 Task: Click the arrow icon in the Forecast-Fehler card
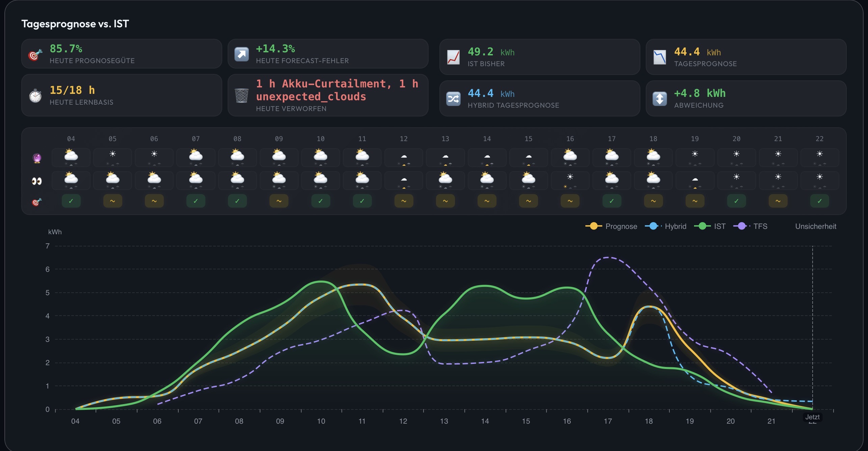[241, 54]
